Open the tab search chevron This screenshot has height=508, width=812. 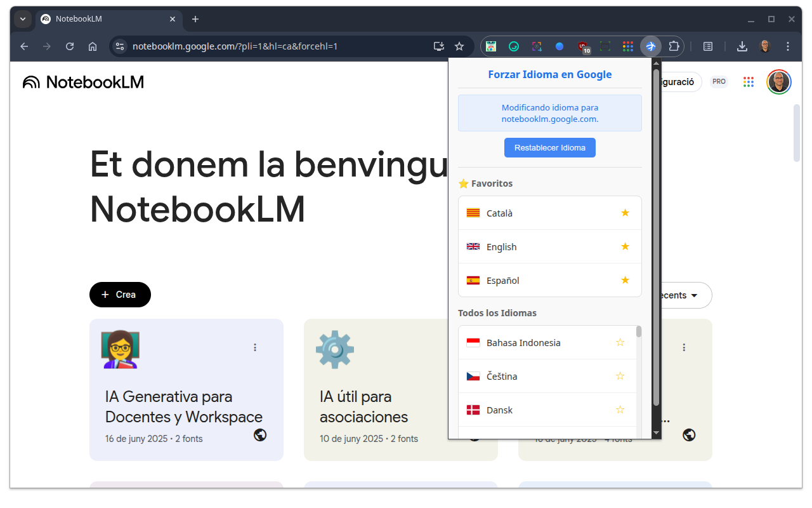pos(22,18)
